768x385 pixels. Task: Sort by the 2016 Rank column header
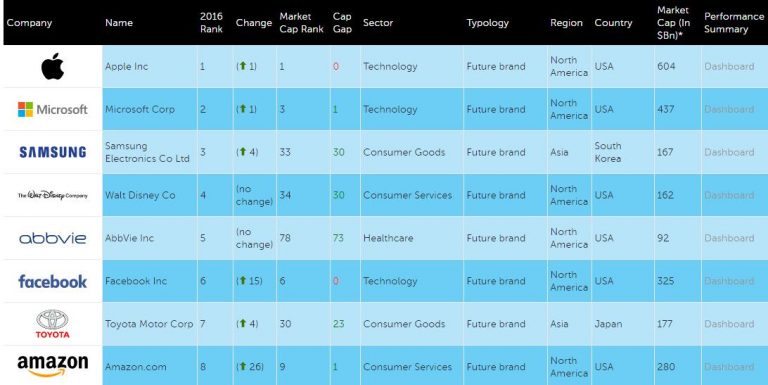(x=211, y=23)
